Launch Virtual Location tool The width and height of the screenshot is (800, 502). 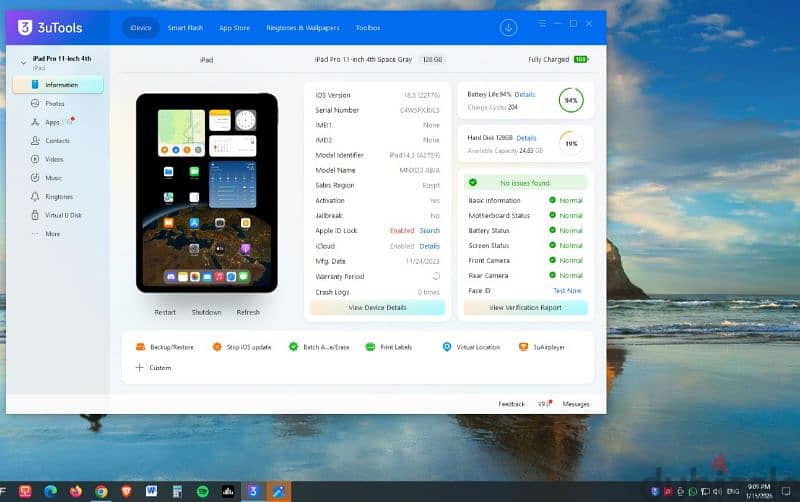pos(471,347)
